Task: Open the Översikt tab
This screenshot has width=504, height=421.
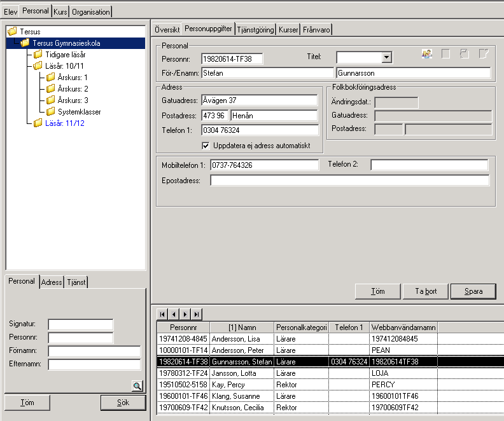Action: [x=167, y=29]
